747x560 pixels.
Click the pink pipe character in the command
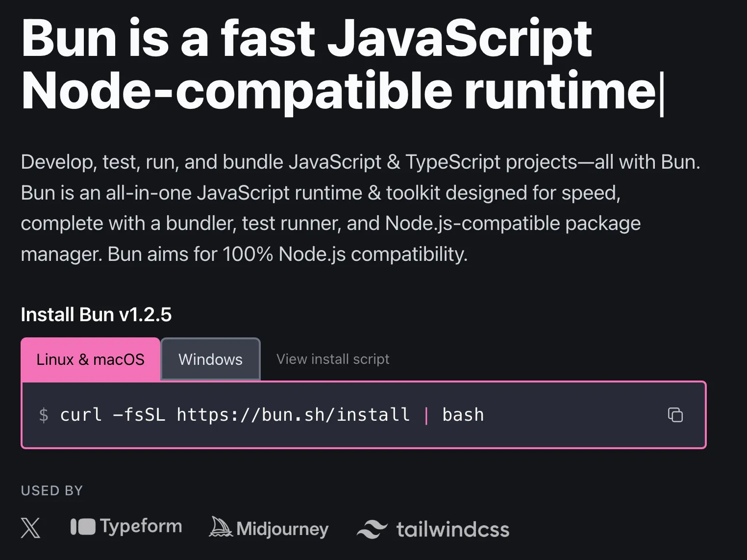(426, 415)
